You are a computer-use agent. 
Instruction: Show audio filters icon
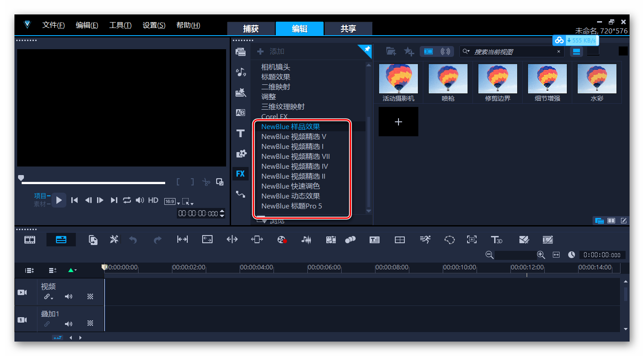point(445,51)
